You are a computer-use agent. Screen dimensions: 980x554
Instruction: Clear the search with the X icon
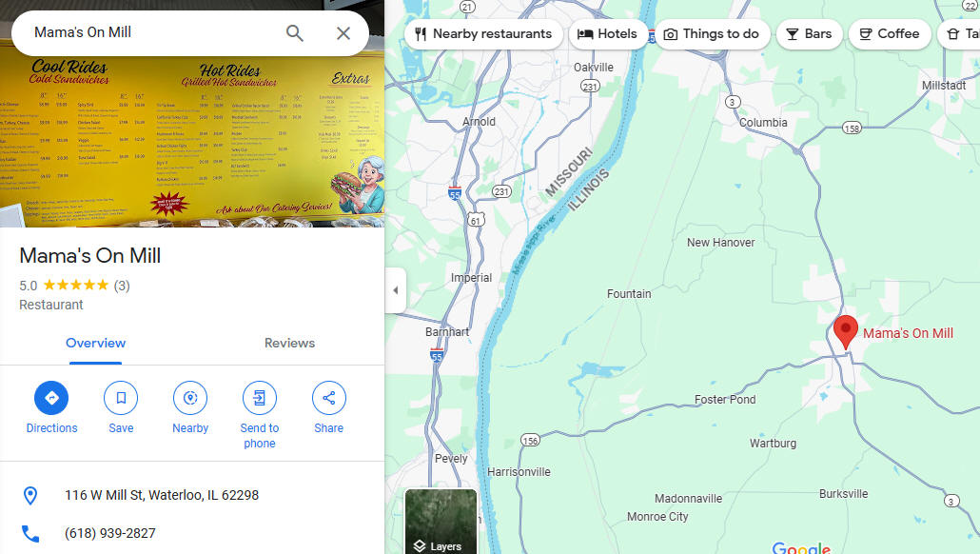343,33
